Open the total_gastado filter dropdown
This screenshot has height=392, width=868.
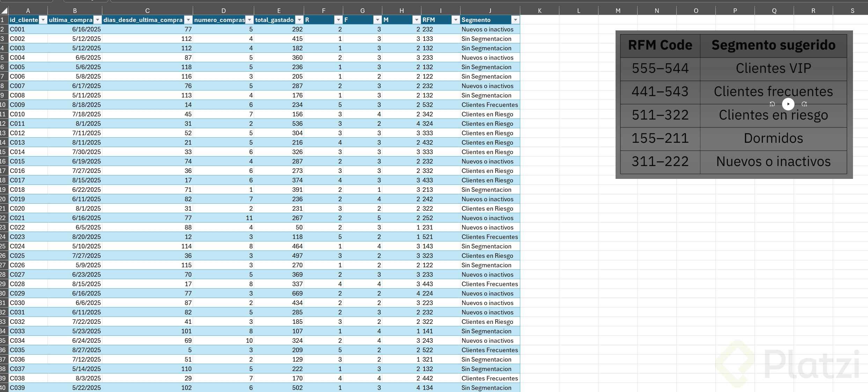click(299, 20)
